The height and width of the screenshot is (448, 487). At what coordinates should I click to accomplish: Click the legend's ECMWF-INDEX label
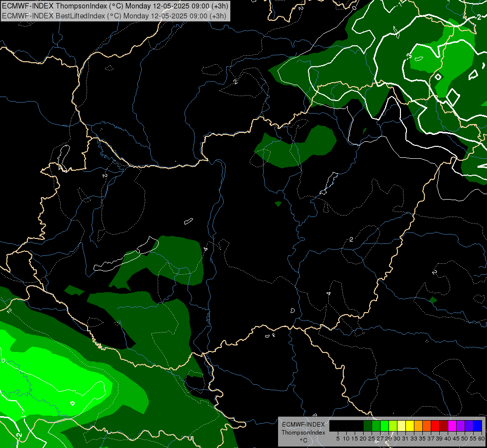pyautogui.click(x=303, y=425)
